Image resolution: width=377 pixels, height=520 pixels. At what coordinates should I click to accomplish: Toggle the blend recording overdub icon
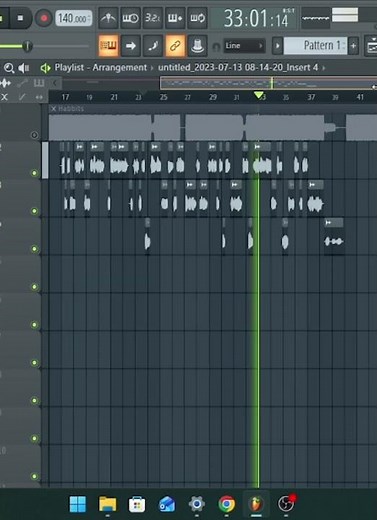pos(175,18)
